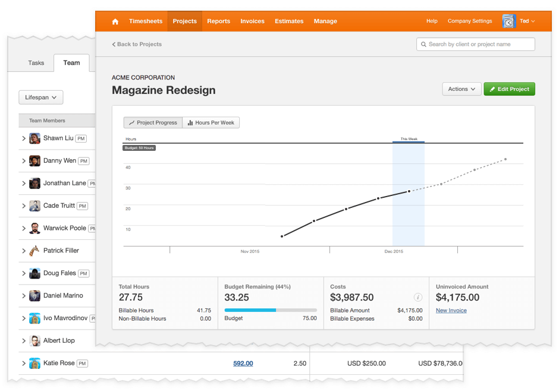
Task: Expand Cade Truitt's row
Action: click(24, 206)
